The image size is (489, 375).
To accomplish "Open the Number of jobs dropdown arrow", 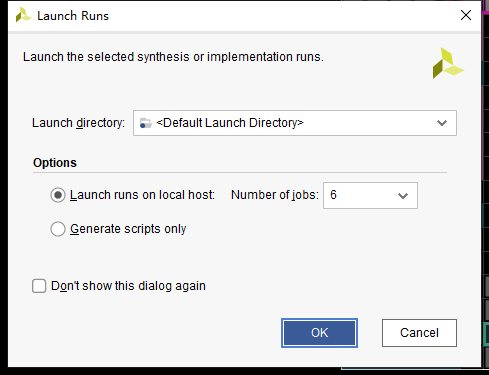I will click(403, 196).
